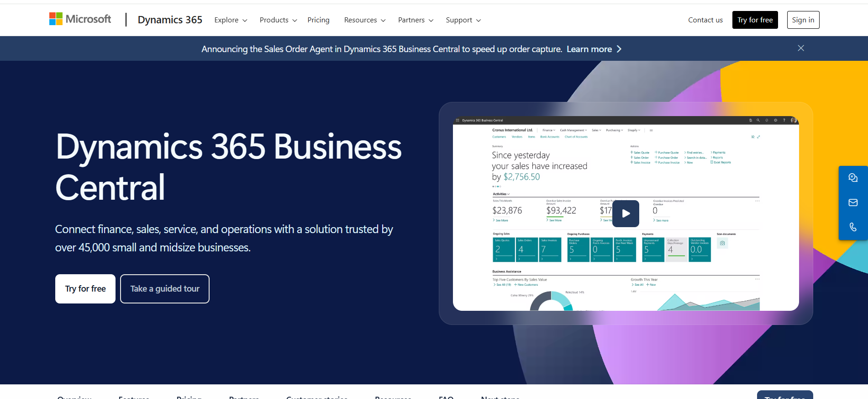Viewport: 868px width, 399px height.
Task: Click the phone call icon on side panel
Action: (852, 227)
